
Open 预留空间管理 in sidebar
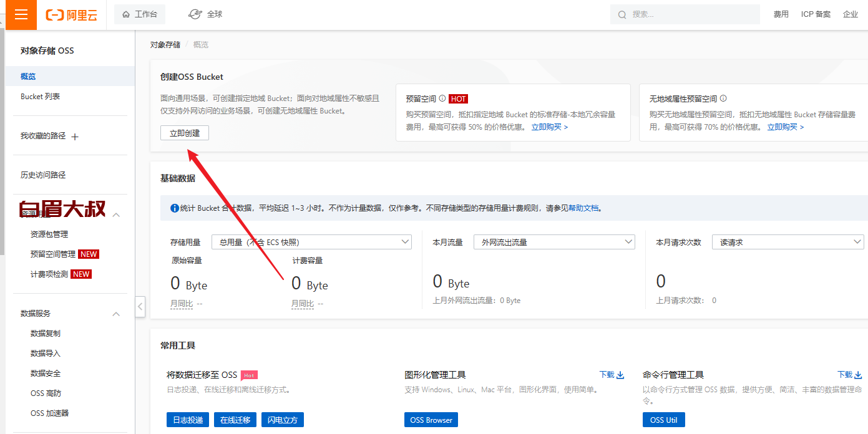(x=53, y=254)
